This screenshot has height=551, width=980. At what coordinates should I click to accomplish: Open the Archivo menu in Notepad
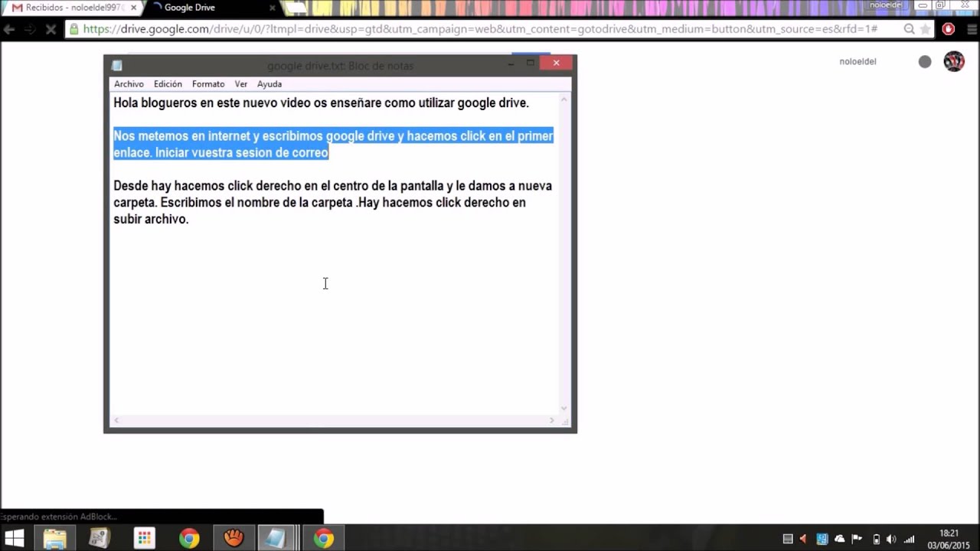[x=129, y=84]
